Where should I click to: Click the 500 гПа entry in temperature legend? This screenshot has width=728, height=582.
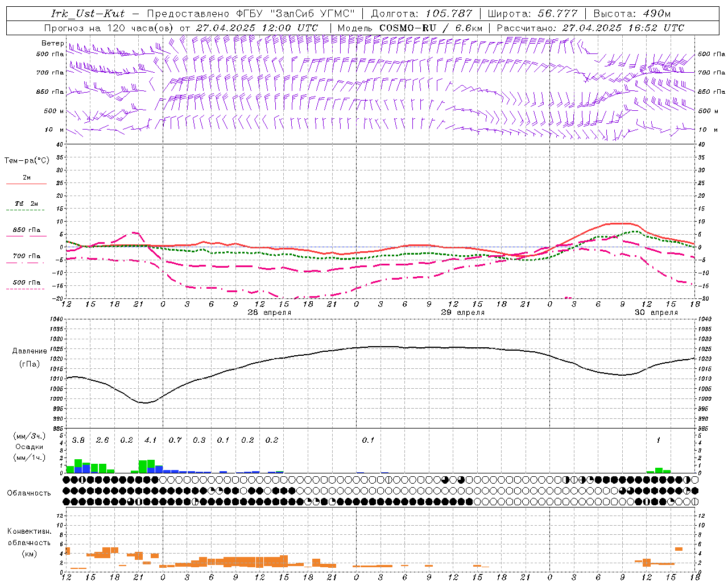click(27, 282)
